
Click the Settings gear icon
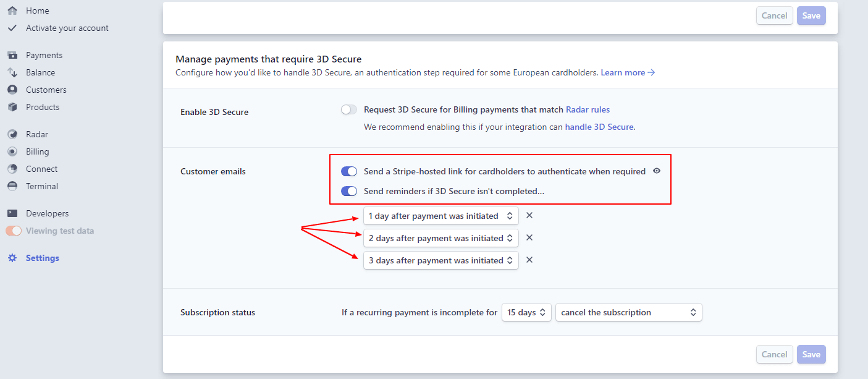[12, 258]
